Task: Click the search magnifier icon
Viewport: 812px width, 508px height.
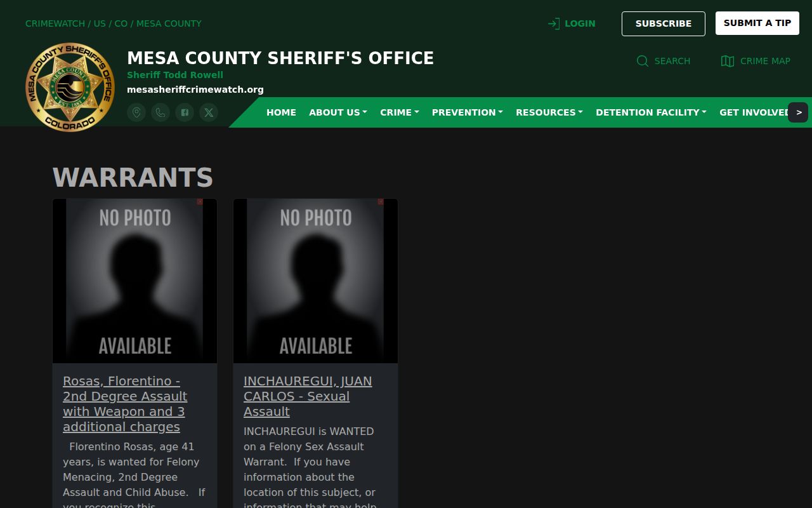Action: pos(643,61)
